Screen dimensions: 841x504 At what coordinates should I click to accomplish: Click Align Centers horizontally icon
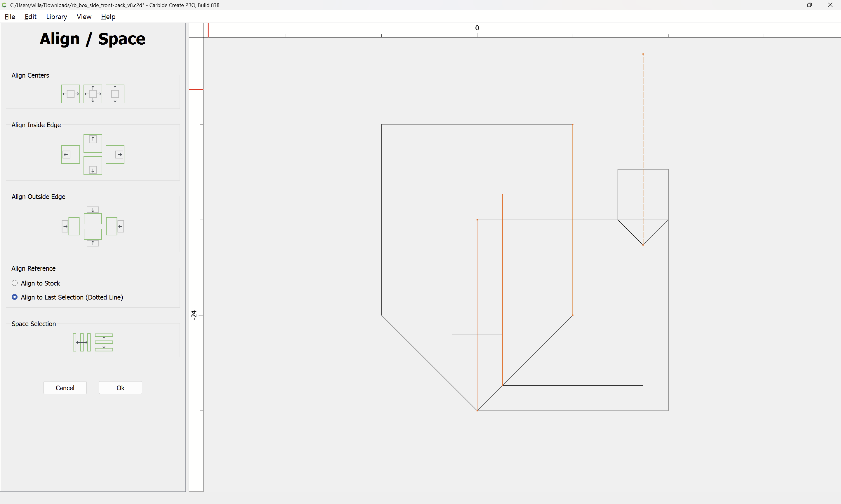tap(70, 94)
